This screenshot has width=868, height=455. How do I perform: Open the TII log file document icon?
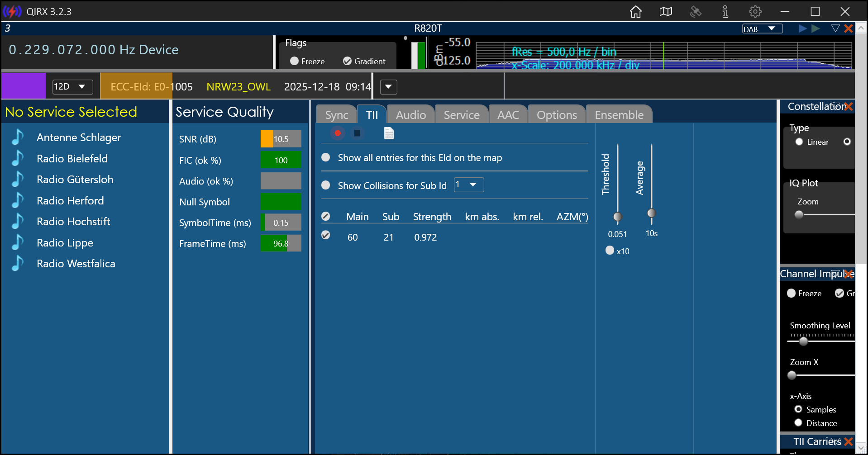coord(389,133)
